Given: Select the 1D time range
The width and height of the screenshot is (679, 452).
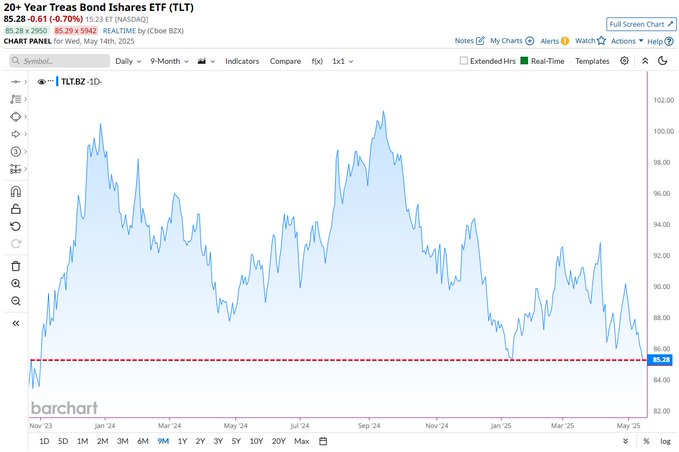Looking at the screenshot, I should tap(44, 441).
